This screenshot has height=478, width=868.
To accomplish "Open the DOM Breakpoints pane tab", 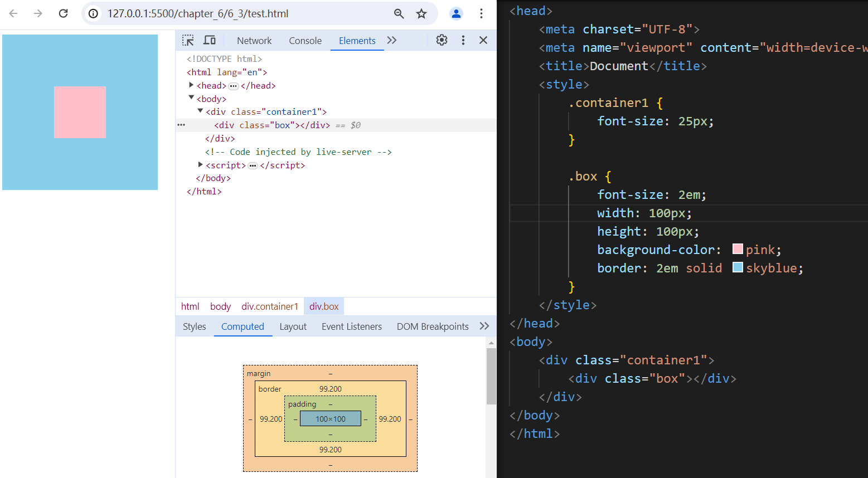I will click(433, 326).
